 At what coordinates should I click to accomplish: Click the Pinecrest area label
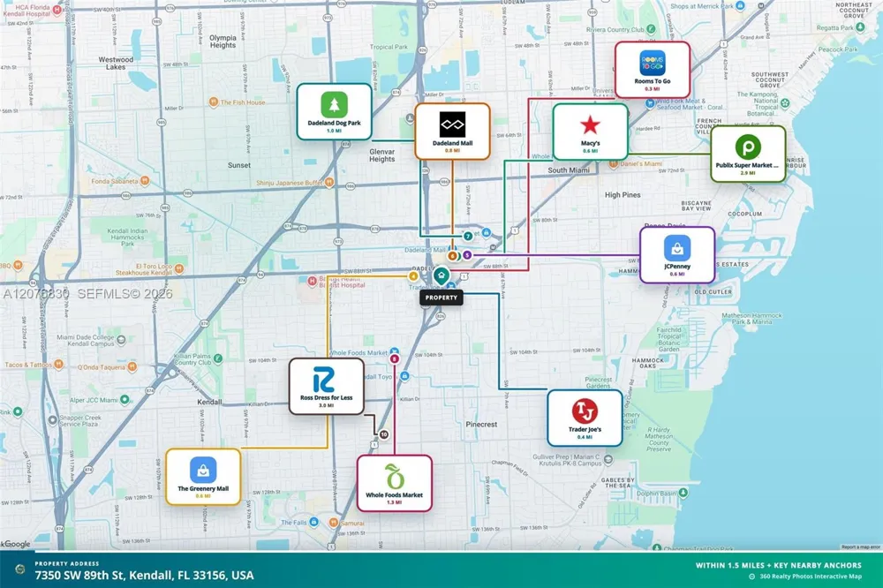pos(481,424)
